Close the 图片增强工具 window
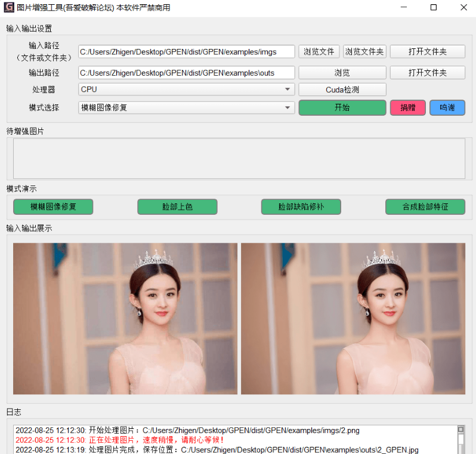The image size is (476, 454). click(463, 7)
